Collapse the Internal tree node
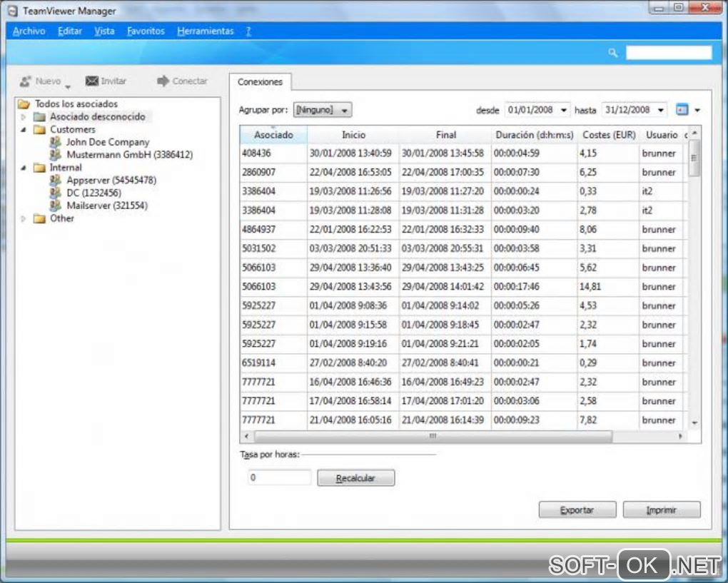 (24, 168)
